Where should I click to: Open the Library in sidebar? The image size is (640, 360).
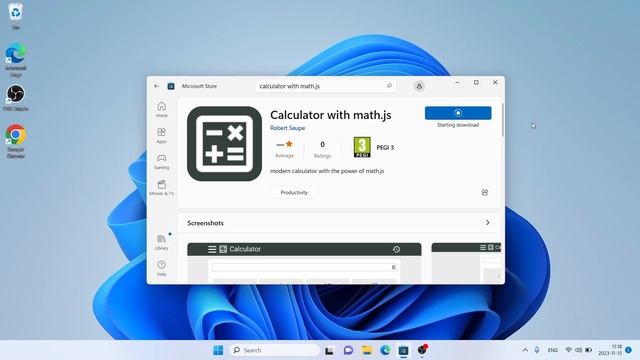162,242
